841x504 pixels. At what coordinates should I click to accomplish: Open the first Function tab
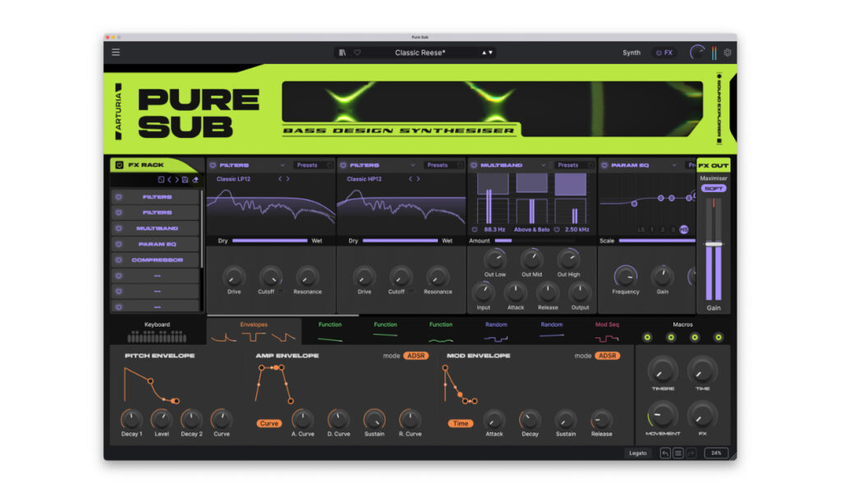click(330, 332)
